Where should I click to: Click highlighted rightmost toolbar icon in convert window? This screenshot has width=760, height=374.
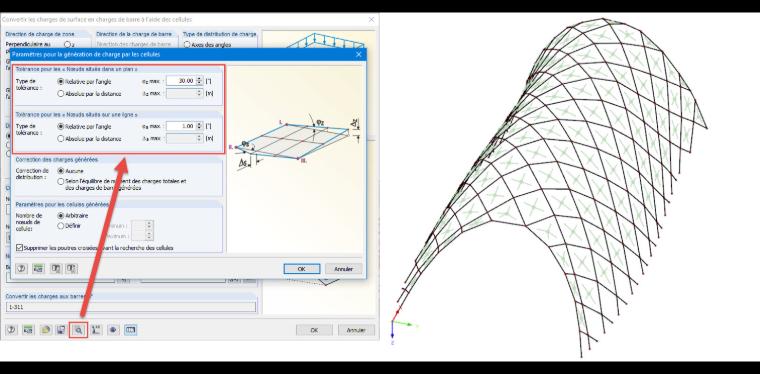pyautogui.click(x=130, y=330)
